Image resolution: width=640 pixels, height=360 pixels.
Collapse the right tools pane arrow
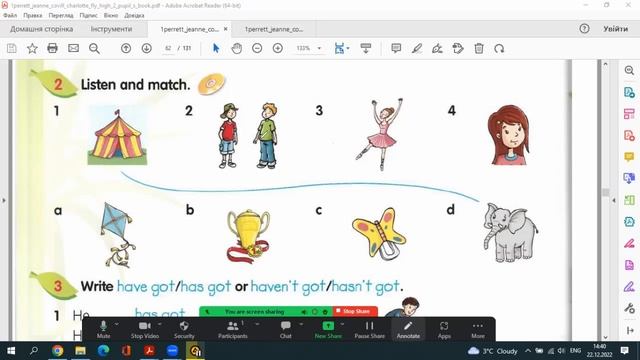614,200
